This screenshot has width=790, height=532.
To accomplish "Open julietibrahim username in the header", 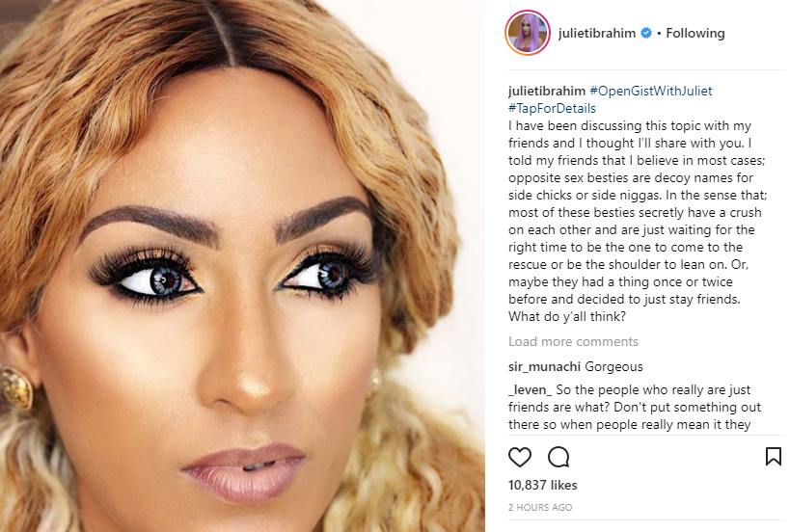I will coord(597,33).
